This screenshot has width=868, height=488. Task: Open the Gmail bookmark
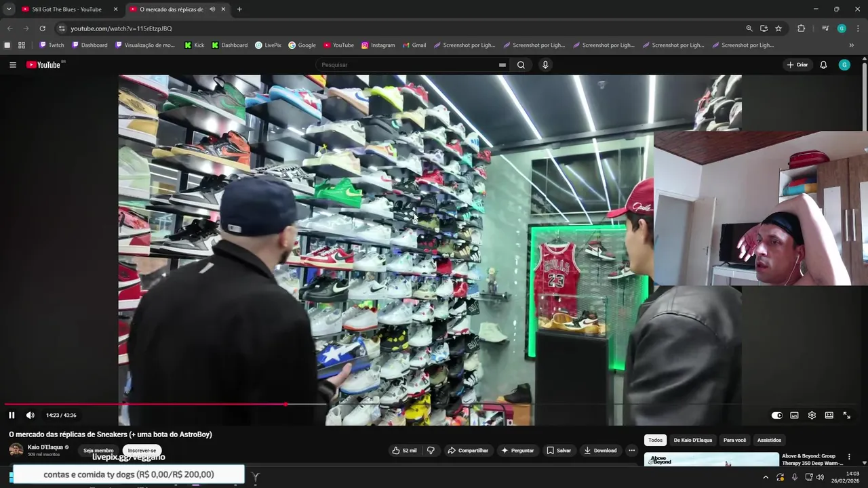click(414, 45)
